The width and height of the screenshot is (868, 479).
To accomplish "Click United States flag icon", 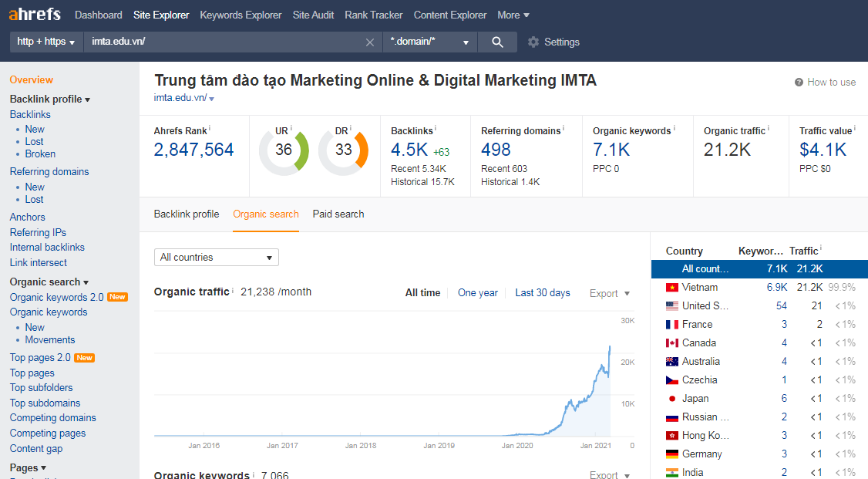I will click(x=672, y=305).
